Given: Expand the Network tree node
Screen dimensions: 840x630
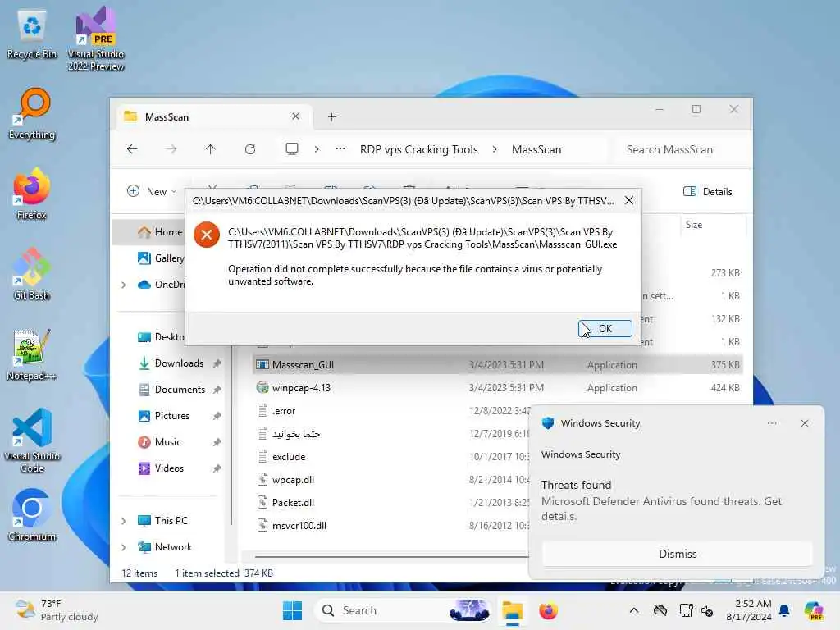Looking at the screenshot, I should [124, 547].
